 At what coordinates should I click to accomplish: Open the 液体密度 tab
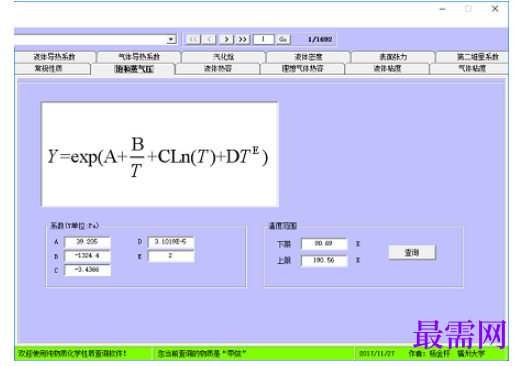[x=308, y=57]
